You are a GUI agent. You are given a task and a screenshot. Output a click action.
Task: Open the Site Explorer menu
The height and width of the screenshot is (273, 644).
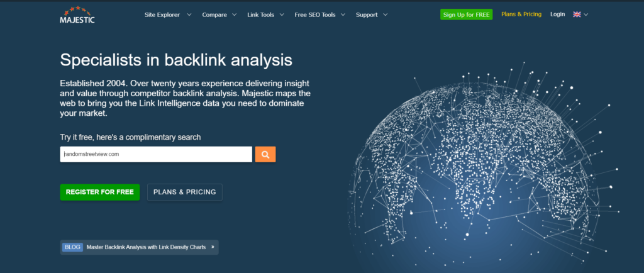[162, 14]
